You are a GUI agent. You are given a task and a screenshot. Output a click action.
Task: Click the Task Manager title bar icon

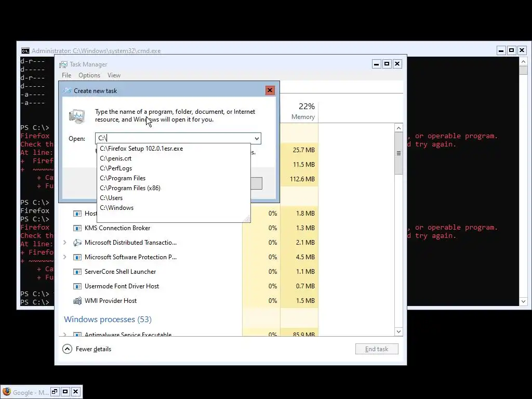pyautogui.click(x=63, y=64)
